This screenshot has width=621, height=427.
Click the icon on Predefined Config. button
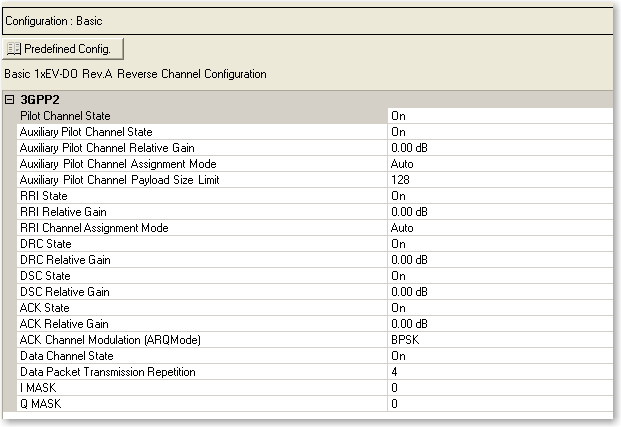tap(14, 48)
